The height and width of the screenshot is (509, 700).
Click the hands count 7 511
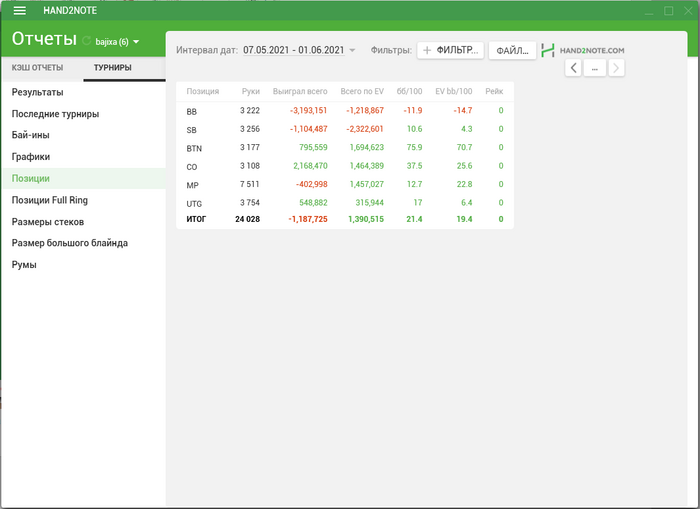250,184
